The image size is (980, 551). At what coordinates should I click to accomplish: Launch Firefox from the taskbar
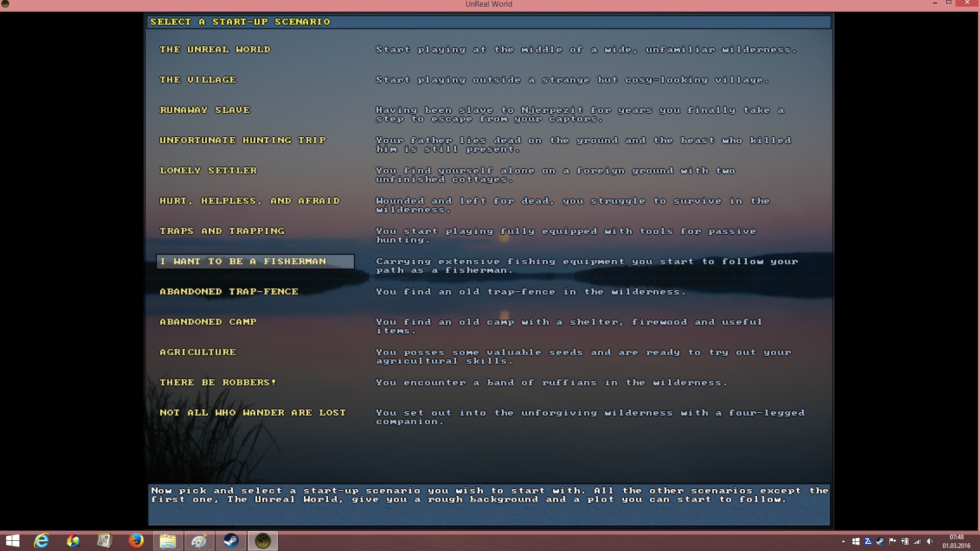pyautogui.click(x=136, y=541)
